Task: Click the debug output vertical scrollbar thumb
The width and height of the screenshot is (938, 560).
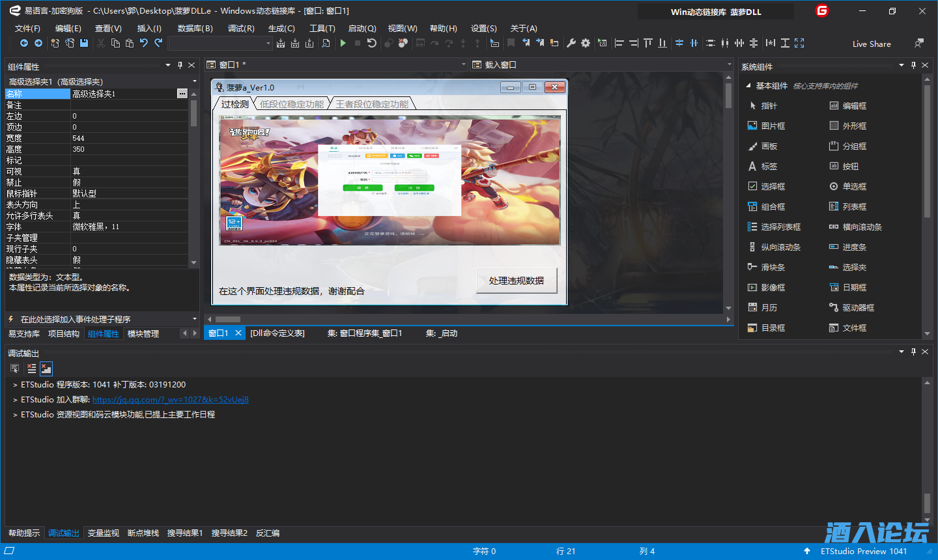Action: [927, 503]
